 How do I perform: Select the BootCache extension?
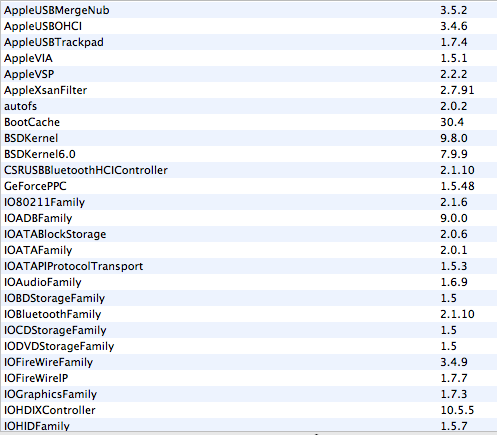click(248, 122)
